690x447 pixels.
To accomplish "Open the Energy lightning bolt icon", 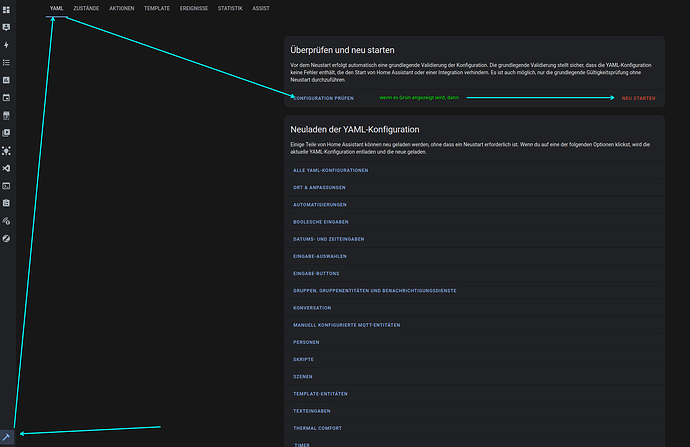I will (x=6, y=45).
